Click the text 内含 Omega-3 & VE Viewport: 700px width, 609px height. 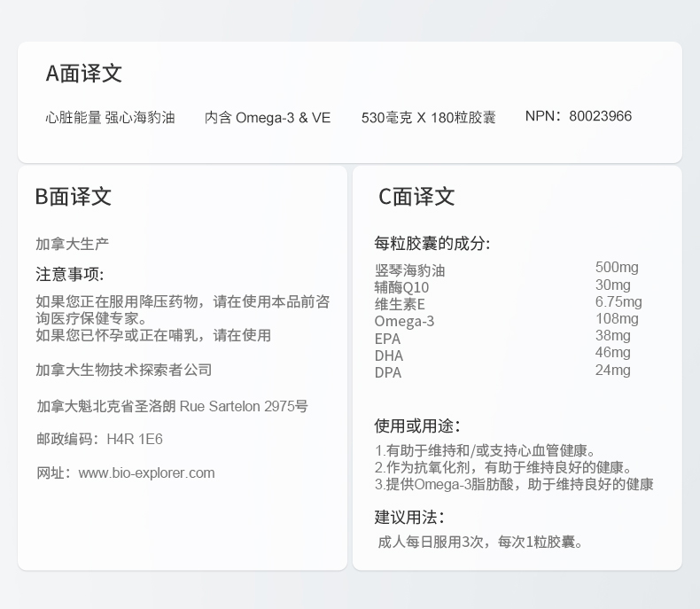click(x=268, y=117)
